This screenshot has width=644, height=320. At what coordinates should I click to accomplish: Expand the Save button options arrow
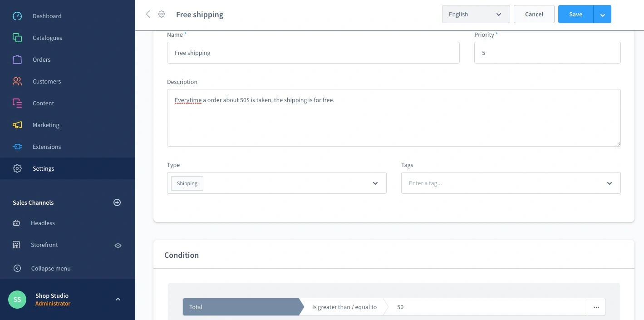pyautogui.click(x=602, y=15)
